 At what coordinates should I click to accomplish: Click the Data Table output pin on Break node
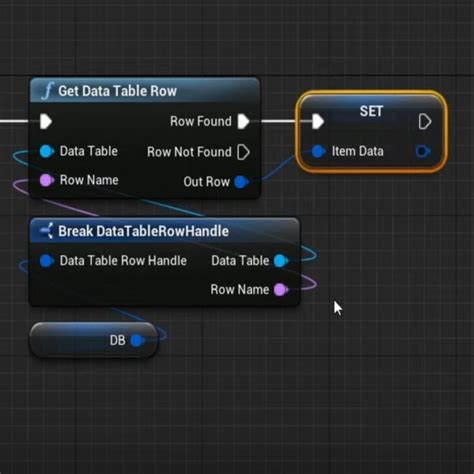coord(281,261)
